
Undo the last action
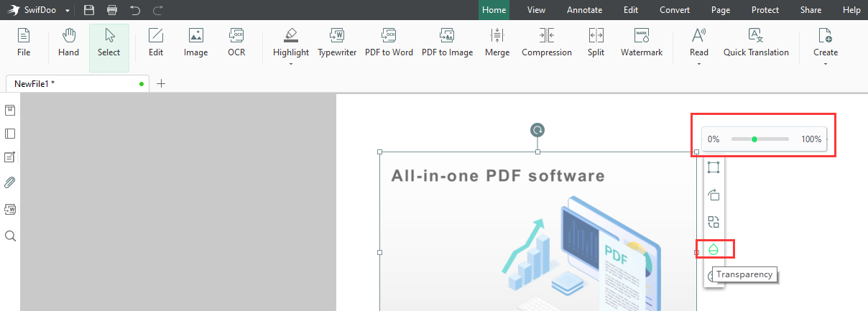135,10
